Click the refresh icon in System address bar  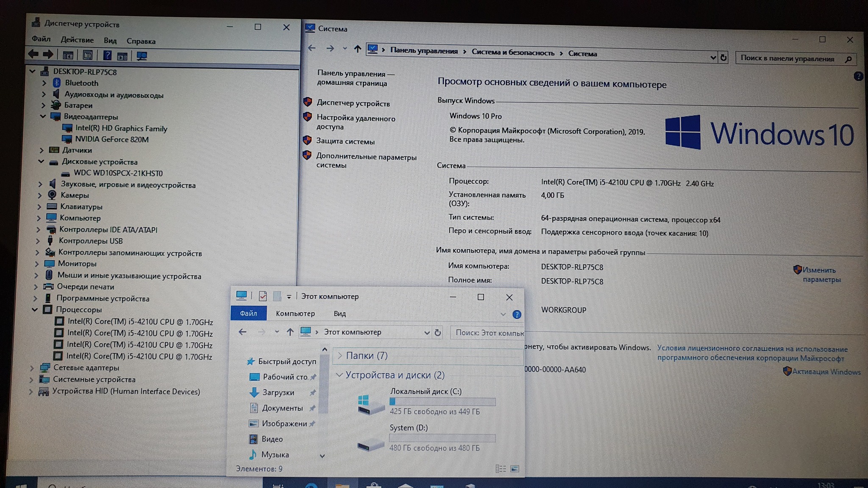point(723,58)
